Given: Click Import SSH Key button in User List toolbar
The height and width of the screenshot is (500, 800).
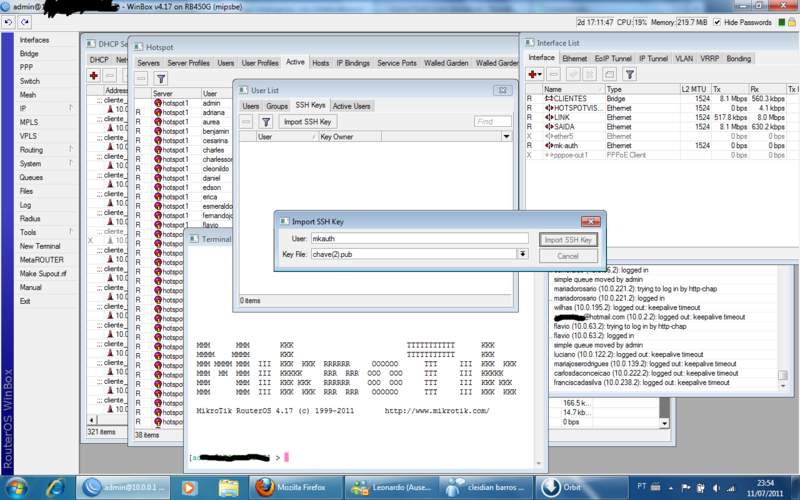Looking at the screenshot, I should click(x=308, y=121).
